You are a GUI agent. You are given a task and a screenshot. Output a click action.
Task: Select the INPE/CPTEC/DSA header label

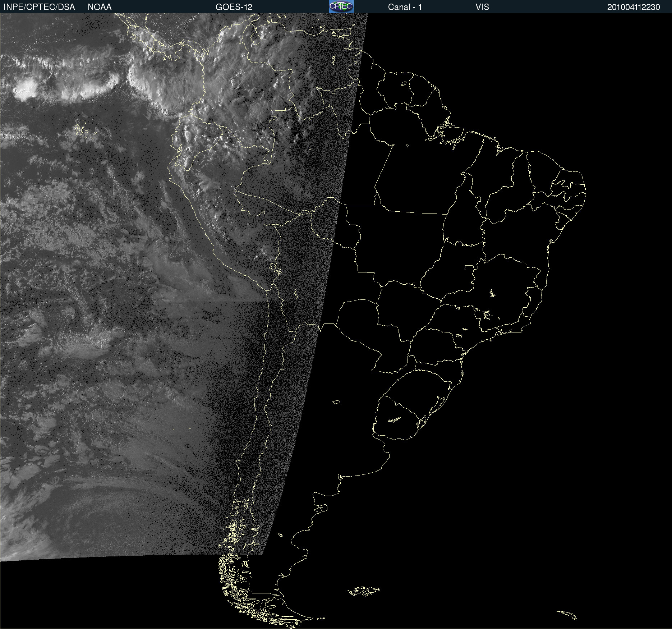[x=39, y=7]
